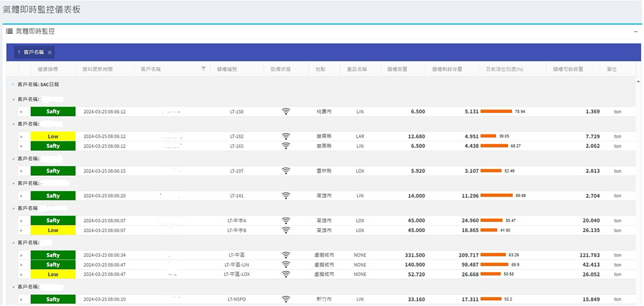Select tank number LT-141 cell
This screenshot has height=306, width=644.
237,196
